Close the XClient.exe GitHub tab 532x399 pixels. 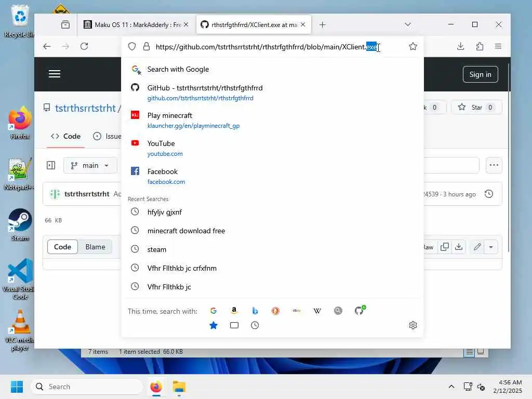point(303,24)
